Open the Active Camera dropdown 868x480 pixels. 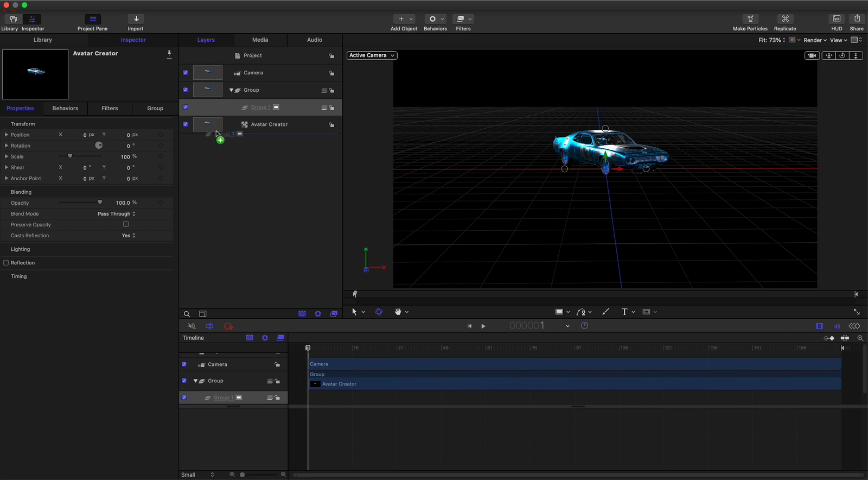pos(372,55)
